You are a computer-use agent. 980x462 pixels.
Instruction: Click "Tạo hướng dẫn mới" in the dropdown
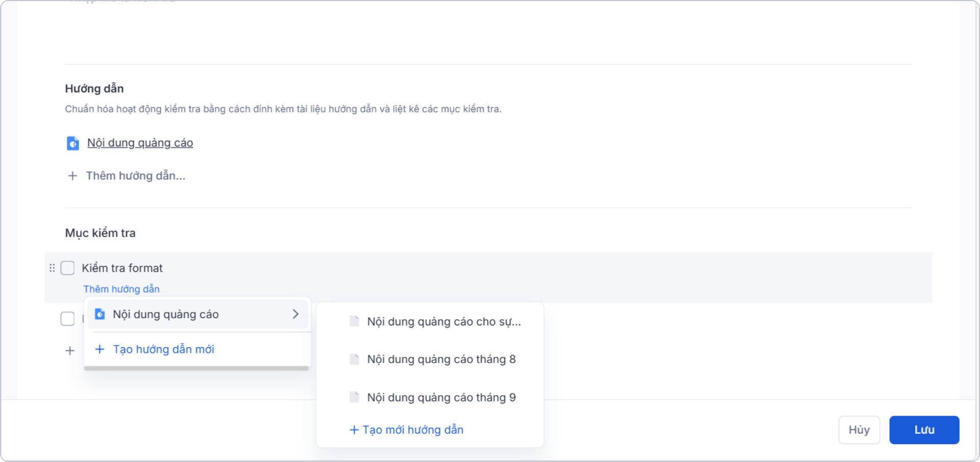pos(163,349)
